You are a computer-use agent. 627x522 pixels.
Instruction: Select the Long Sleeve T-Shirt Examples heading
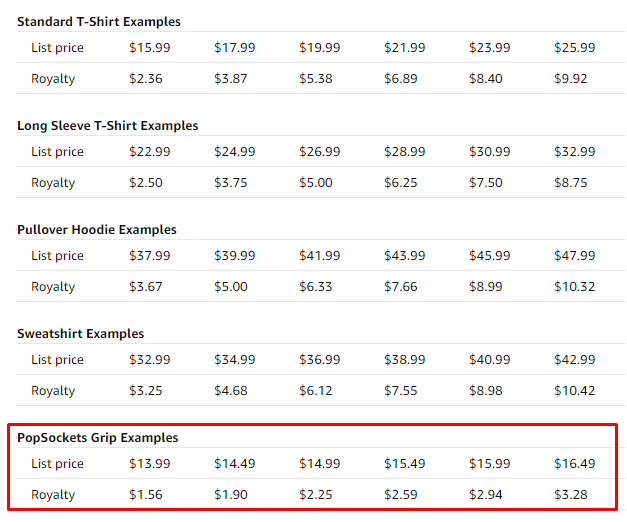click(x=108, y=126)
